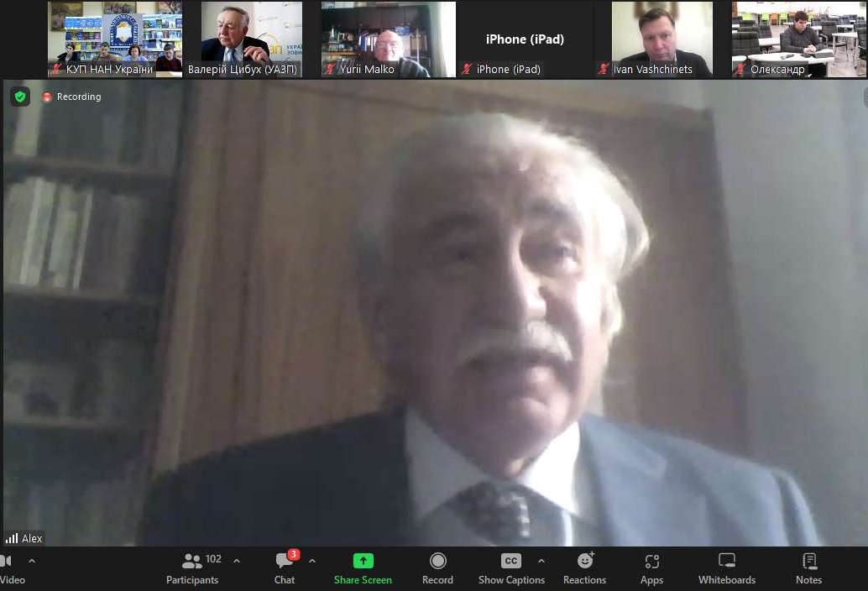Expand the chat options arrow beside Chat
This screenshot has width=868, height=591.
tap(312, 561)
